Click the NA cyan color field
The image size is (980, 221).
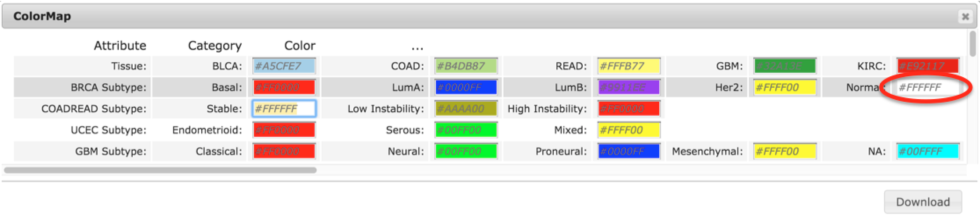click(x=927, y=151)
